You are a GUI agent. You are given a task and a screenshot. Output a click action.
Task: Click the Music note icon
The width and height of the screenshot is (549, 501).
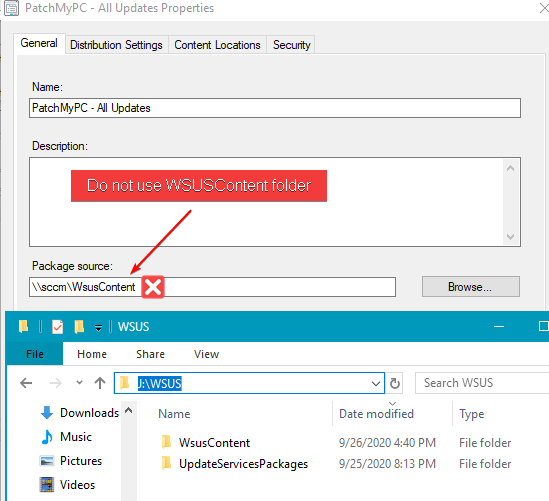pyautogui.click(x=47, y=437)
